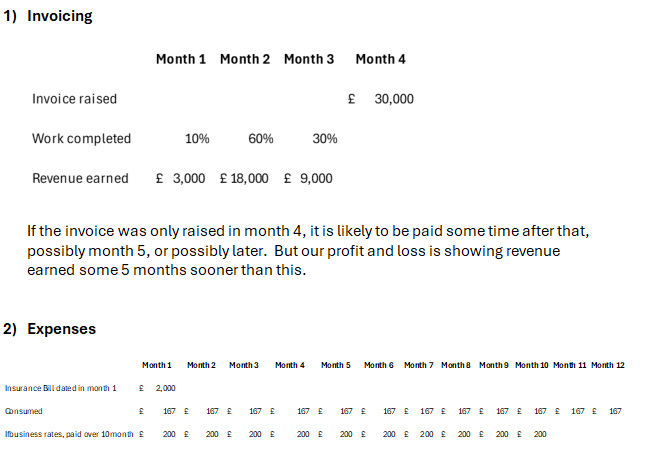659x460 pixels.
Task: Click the 10% work completed value
Action: (197, 139)
